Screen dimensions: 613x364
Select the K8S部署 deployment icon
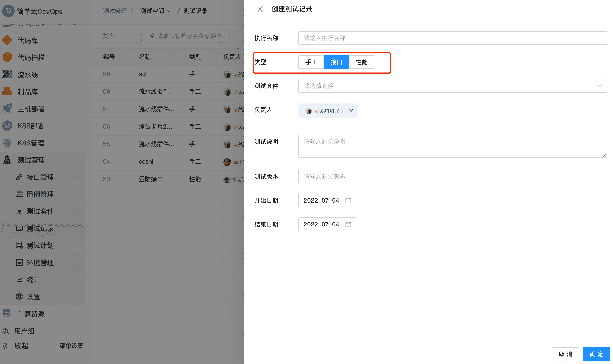click(x=8, y=126)
